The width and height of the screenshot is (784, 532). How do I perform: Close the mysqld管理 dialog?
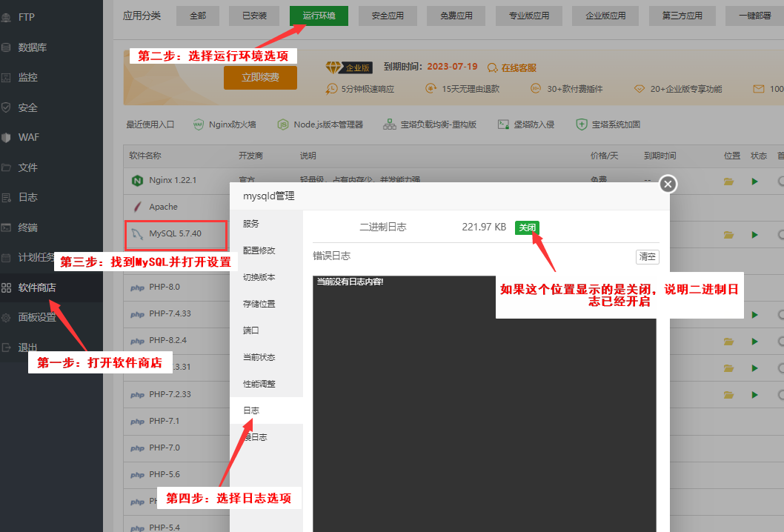pyautogui.click(x=668, y=184)
